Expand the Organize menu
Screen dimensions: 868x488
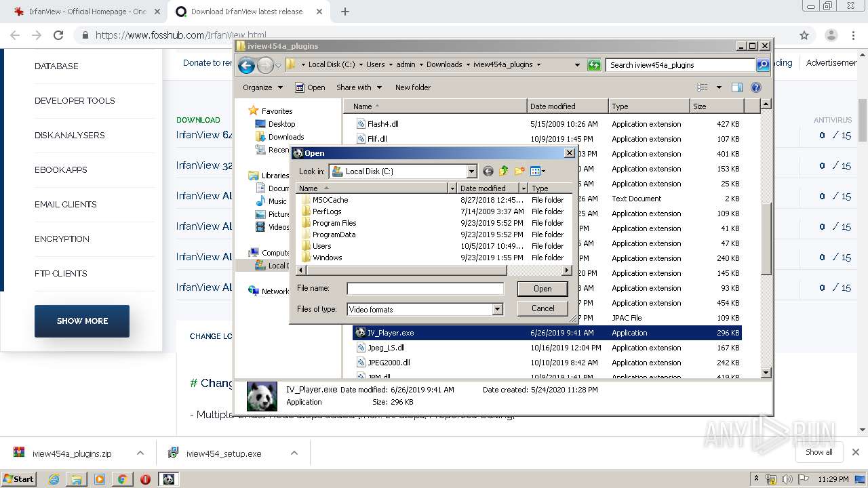pos(262,87)
